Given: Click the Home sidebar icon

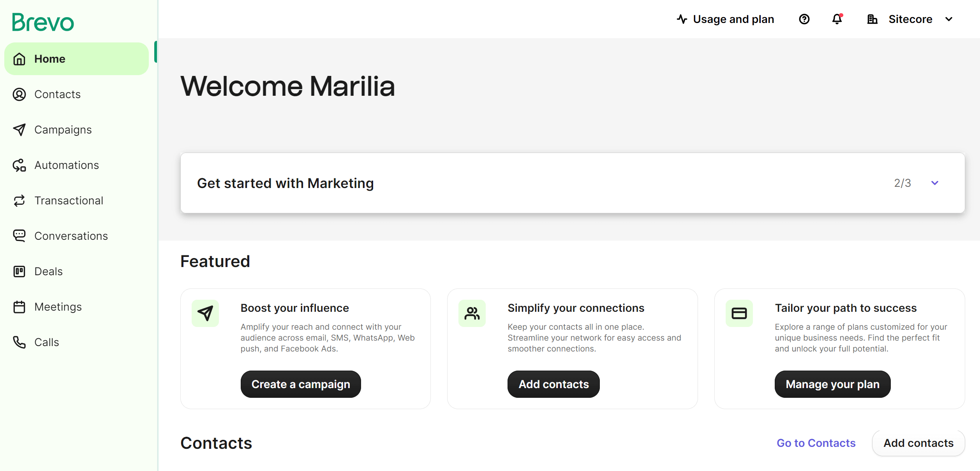Looking at the screenshot, I should pos(19,58).
